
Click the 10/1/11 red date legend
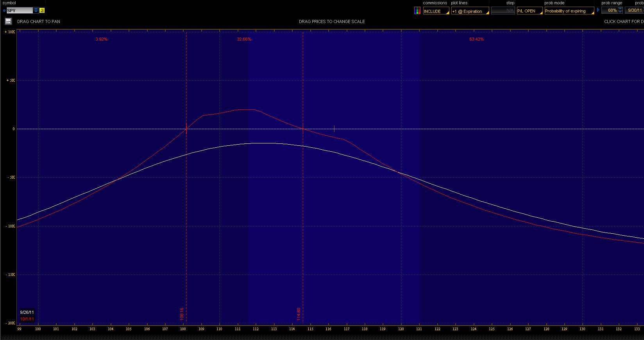point(27,319)
